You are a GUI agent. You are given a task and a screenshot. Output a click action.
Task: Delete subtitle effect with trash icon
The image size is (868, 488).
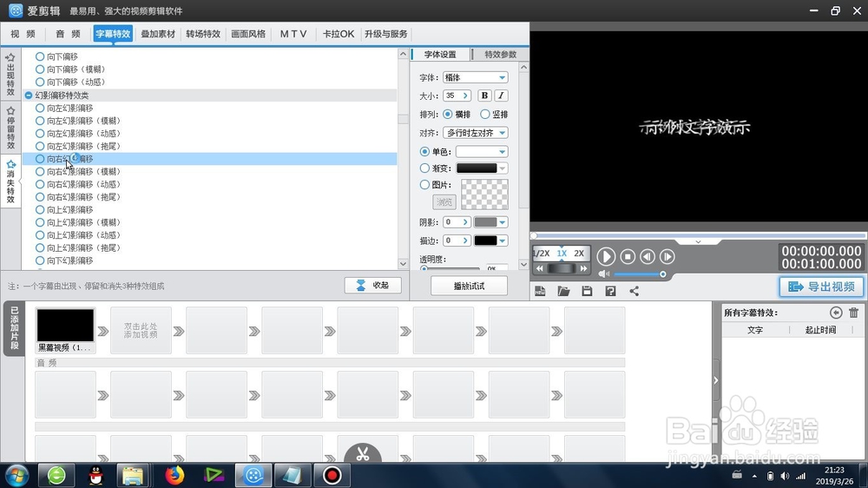click(x=853, y=313)
